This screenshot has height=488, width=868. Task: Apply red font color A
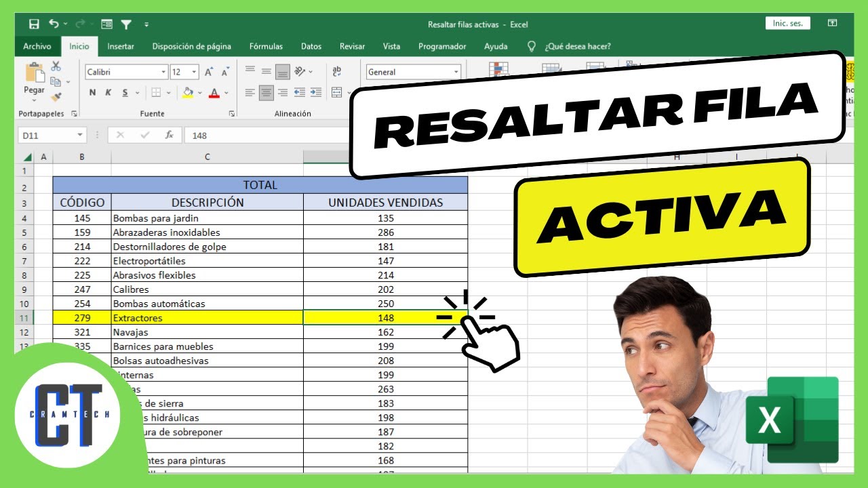(x=214, y=93)
